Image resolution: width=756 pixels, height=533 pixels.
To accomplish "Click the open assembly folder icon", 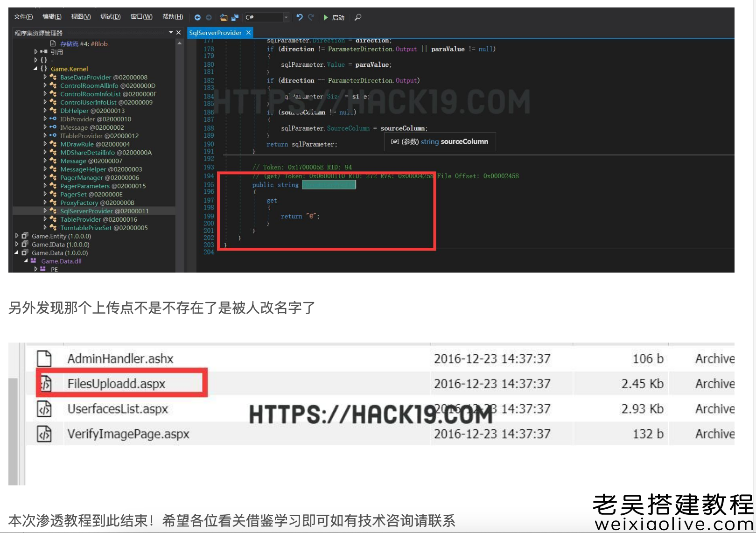I will pos(224,17).
